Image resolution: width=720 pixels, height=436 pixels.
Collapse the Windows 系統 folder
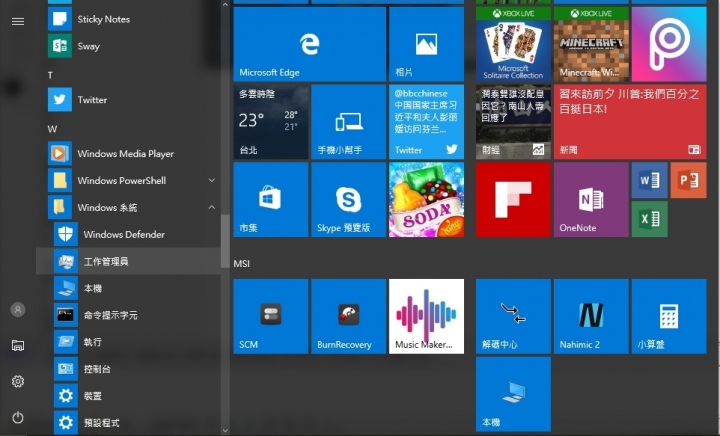(x=129, y=207)
